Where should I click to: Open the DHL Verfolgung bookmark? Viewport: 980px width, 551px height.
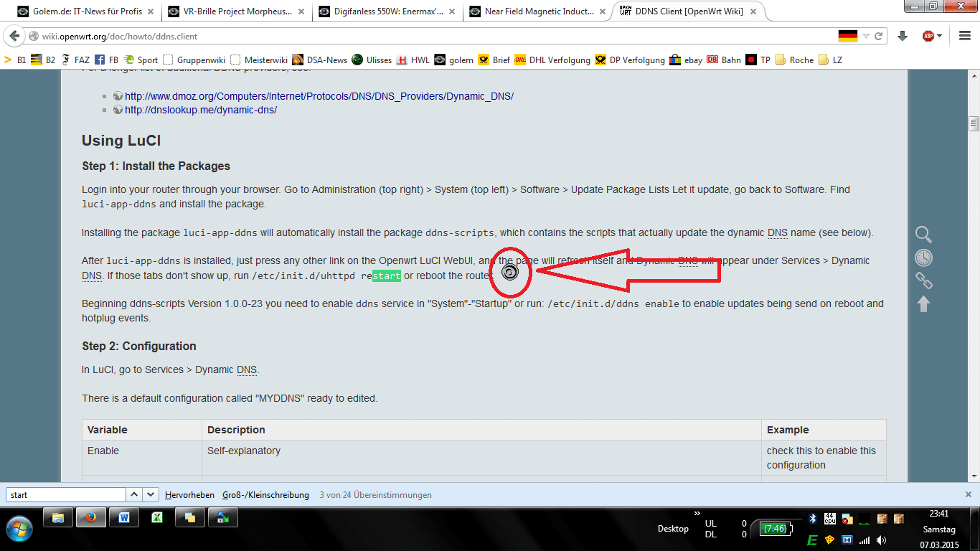tap(552, 60)
